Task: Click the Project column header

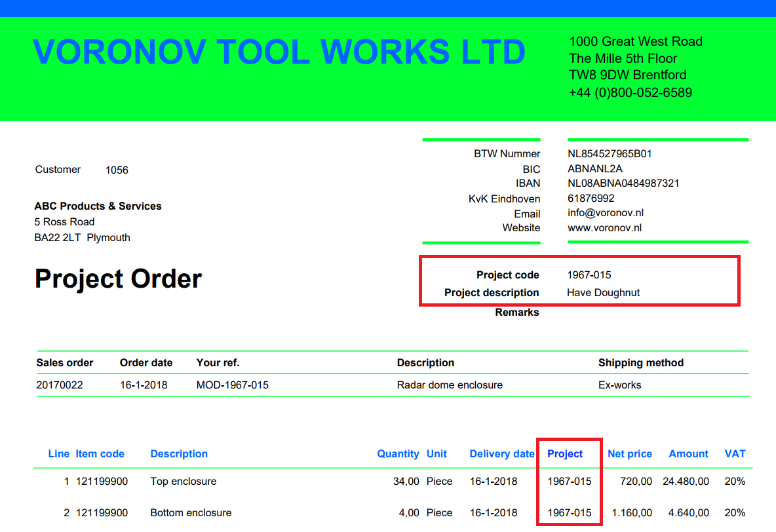Action: pos(565,454)
